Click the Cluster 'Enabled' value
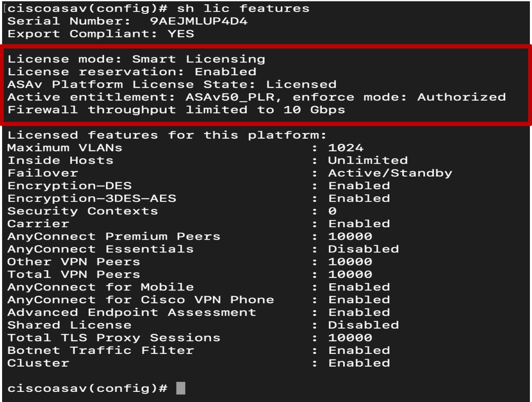The image size is (532, 402). (359, 363)
